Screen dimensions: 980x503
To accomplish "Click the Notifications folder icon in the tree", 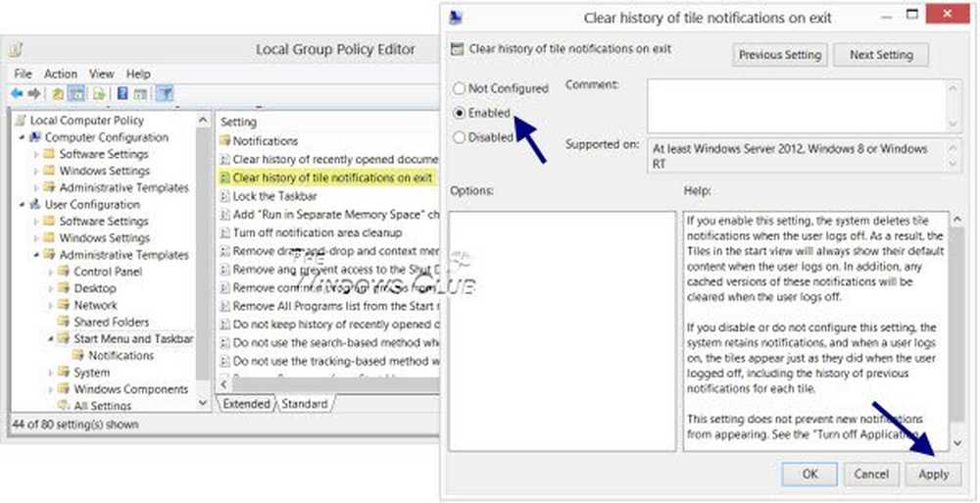I will tap(77, 355).
